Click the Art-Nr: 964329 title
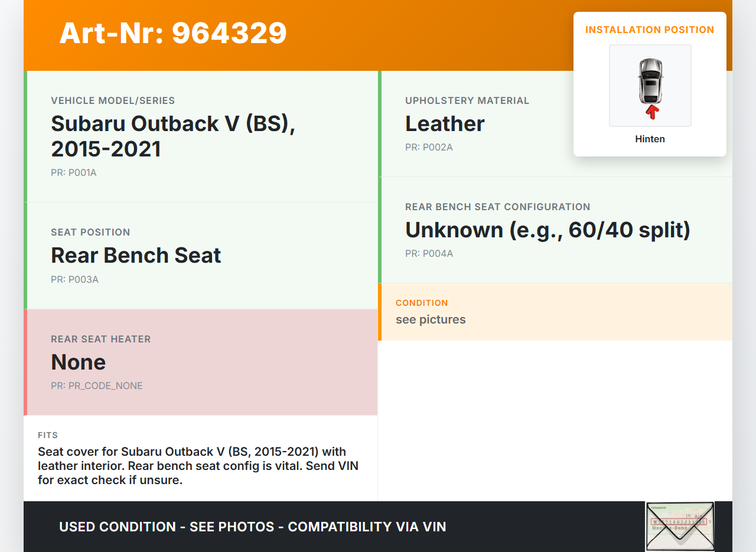 (x=173, y=33)
